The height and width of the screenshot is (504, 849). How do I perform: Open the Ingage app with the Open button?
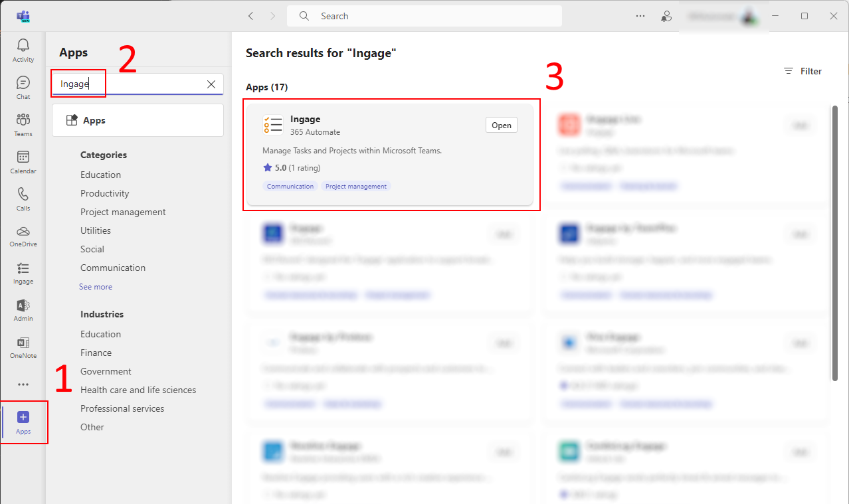coord(501,125)
